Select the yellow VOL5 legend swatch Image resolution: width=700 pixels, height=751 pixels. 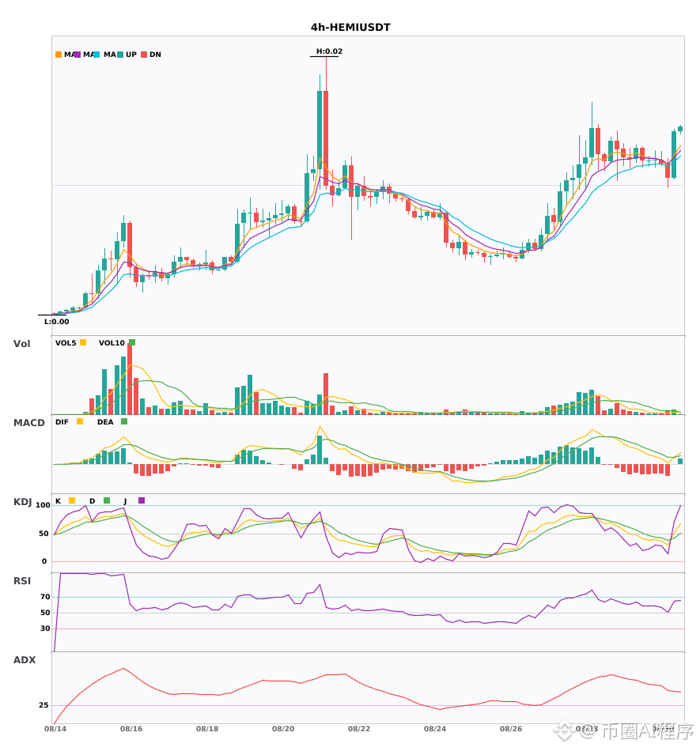pyautogui.click(x=83, y=342)
